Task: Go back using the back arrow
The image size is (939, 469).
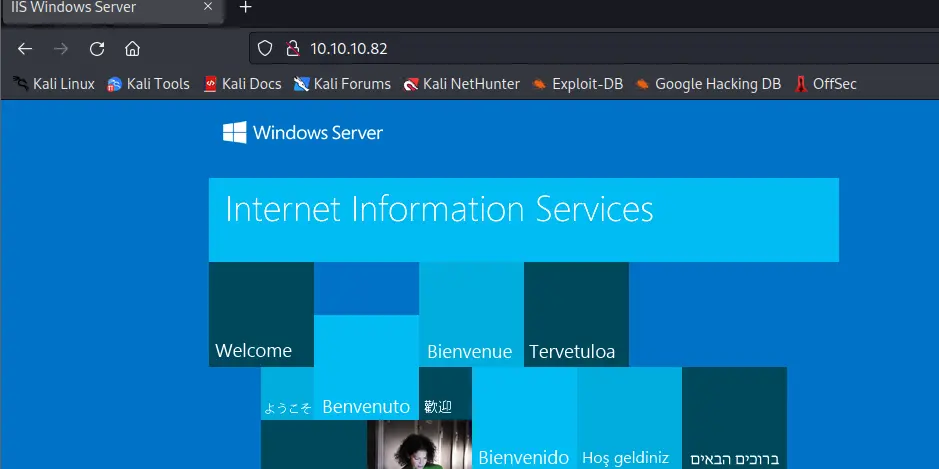Action: tap(25, 49)
